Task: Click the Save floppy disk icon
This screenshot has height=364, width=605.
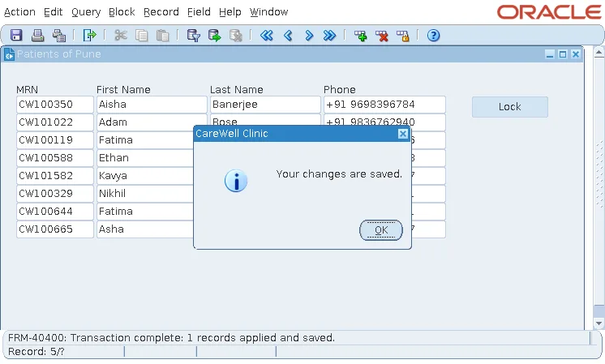Action: coord(16,36)
